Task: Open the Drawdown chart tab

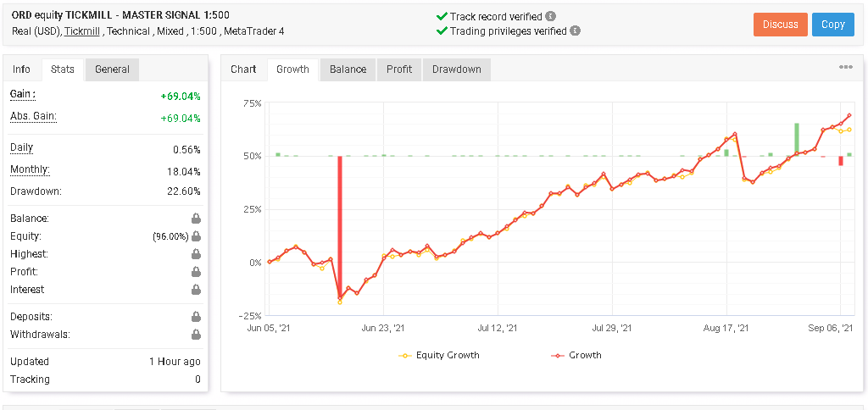Action: 457,69
